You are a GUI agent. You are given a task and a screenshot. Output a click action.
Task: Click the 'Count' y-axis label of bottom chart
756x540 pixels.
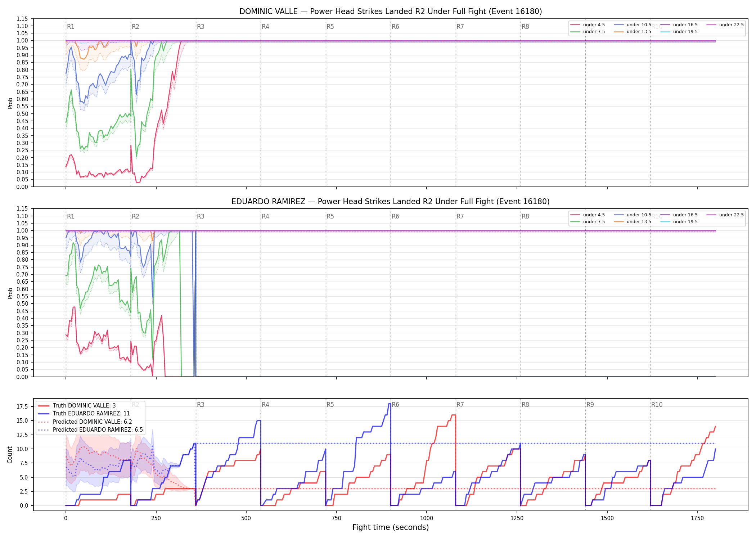[x=10, y=455]
